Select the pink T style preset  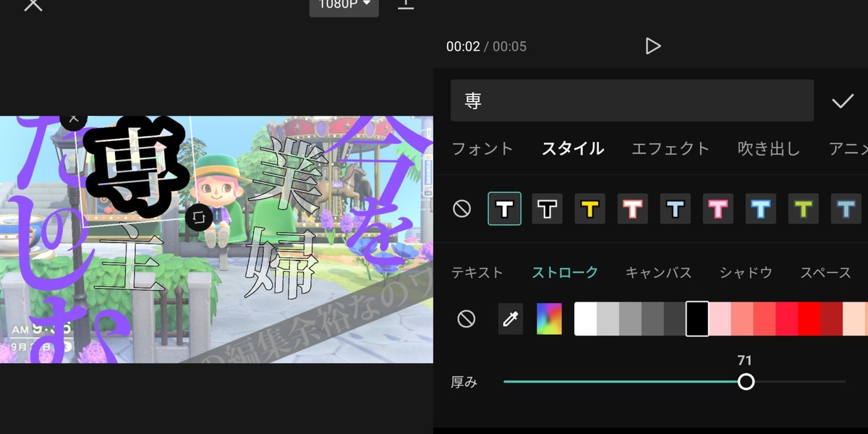point(718,209)
